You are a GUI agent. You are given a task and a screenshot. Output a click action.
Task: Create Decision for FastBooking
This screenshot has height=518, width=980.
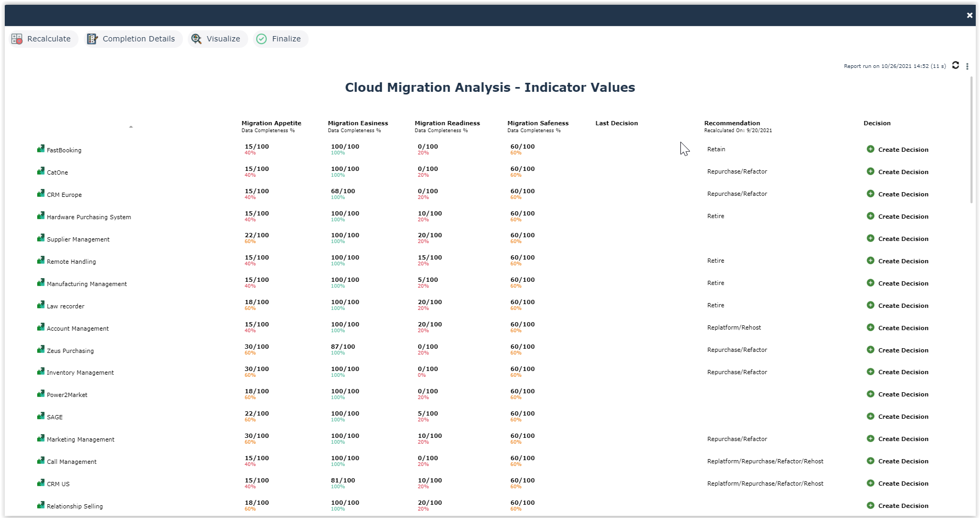tap(898, 150)
